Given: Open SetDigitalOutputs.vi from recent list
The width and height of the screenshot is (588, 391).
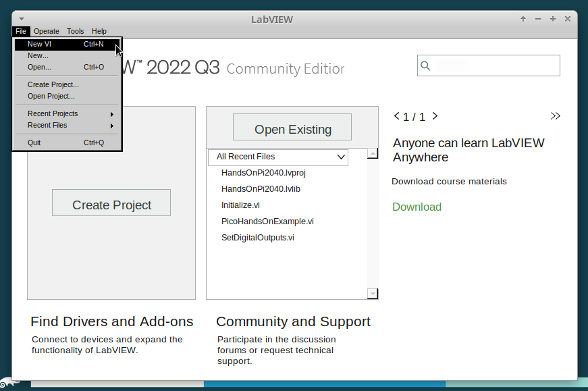Looking at the screenshot, I should pos(258,238).
